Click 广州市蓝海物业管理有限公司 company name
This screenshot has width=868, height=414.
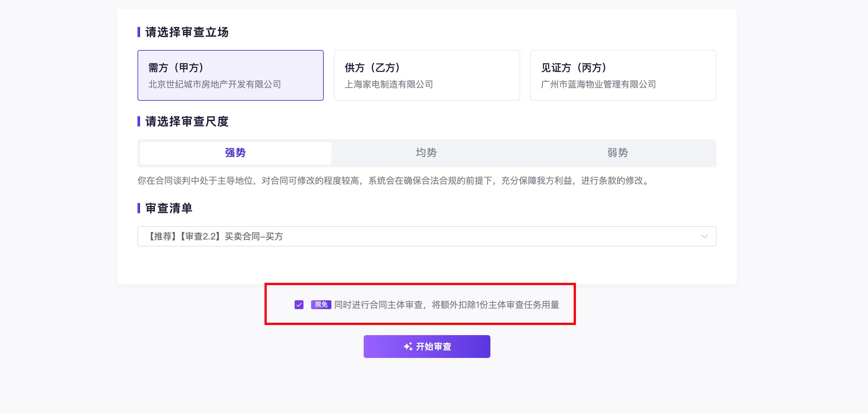[x=598, y=84]
